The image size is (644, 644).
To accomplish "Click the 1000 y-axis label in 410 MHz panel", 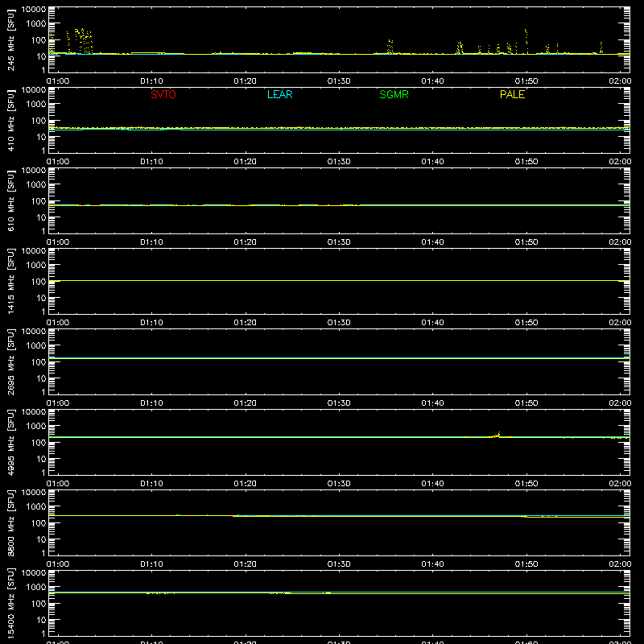I will click(36, 105).
